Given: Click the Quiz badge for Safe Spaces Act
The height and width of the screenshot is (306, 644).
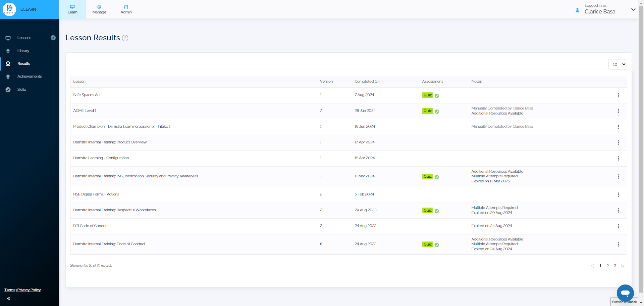Looking at the screenshot, I should (427, 95).
